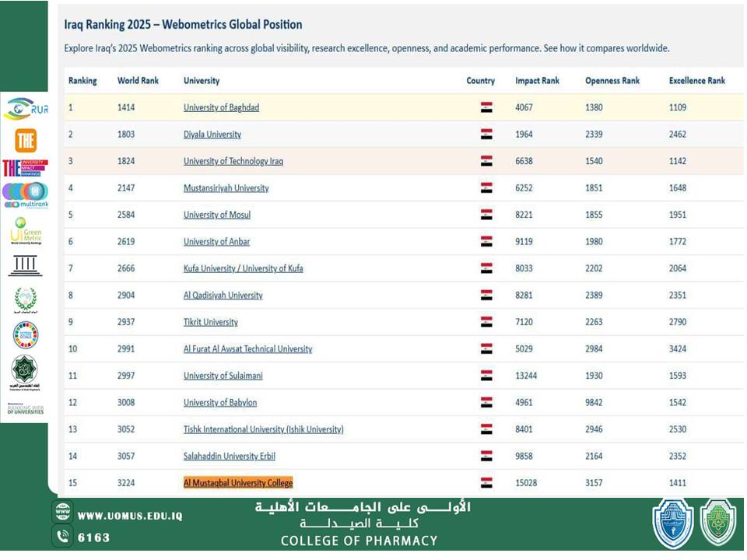The width and height of the screenshot is (747, 560).
Task: Click the Iraq Ranking 2025 heading
Action: (184, 25)
